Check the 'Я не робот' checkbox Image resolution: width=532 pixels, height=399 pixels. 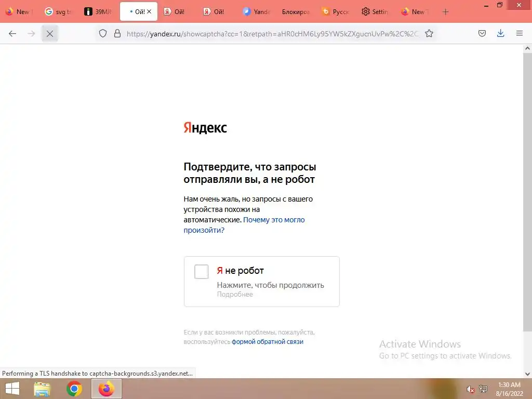[x=202, y=272]
